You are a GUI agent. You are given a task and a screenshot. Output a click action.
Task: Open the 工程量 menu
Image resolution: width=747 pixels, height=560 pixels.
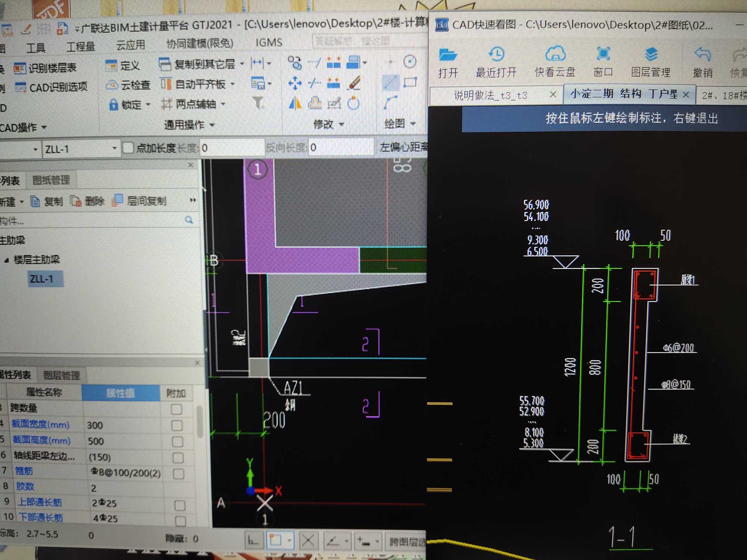coord(81,47)
